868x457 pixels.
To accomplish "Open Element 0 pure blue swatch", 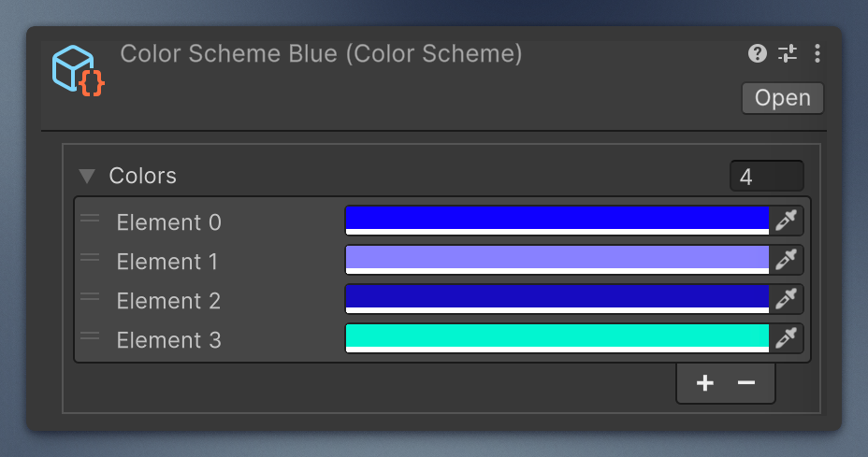I will 557,221.
